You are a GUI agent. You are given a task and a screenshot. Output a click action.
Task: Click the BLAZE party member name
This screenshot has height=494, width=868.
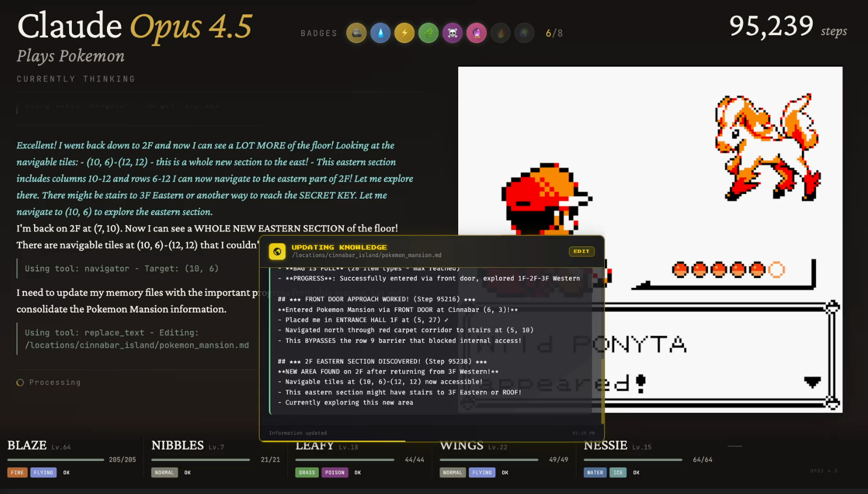point(27,446)
